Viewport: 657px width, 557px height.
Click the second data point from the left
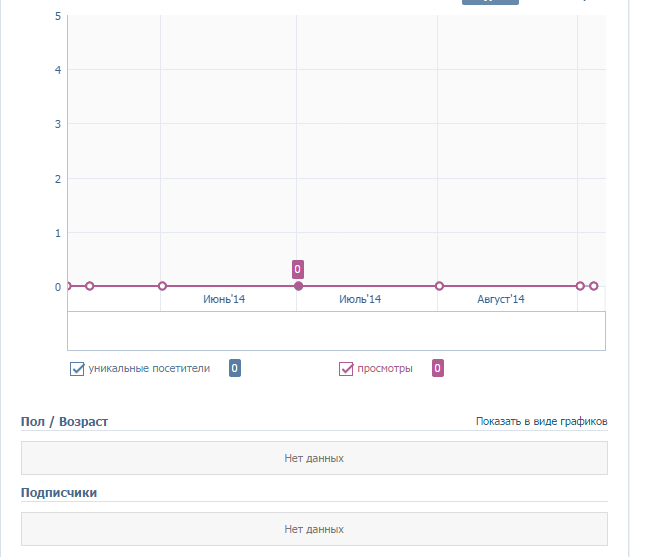click(89, 286)
